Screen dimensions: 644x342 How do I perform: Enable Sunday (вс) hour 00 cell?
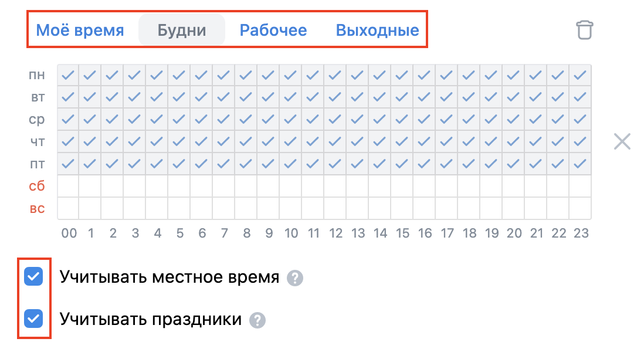click(68, 208)
